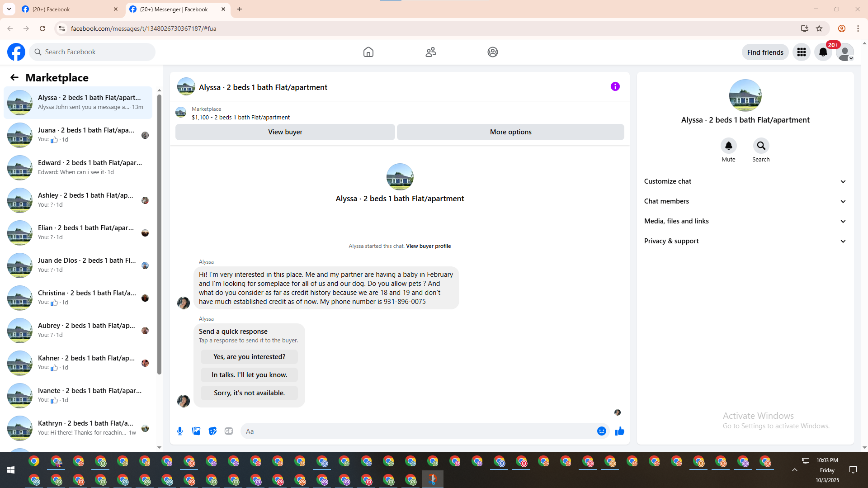The image size is (868, 488).
Task: Expand Media, files and links section
Action: (x=745, y=221)
